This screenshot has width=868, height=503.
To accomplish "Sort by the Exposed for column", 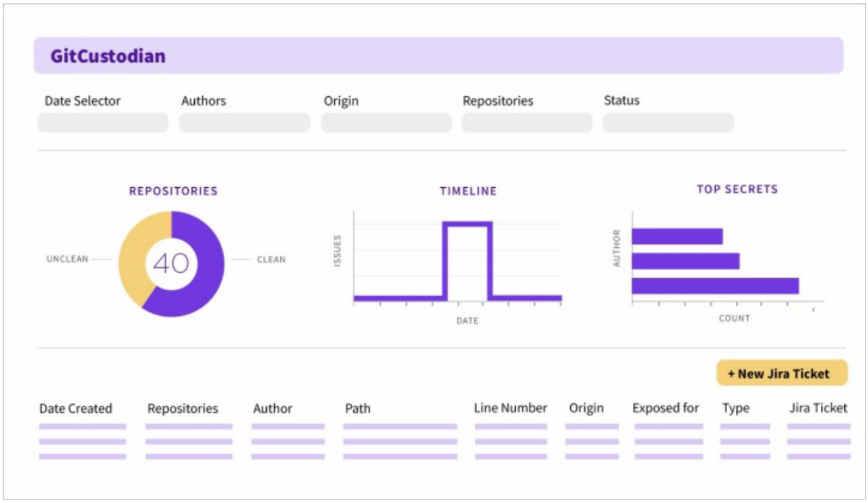I will point(666,408).
